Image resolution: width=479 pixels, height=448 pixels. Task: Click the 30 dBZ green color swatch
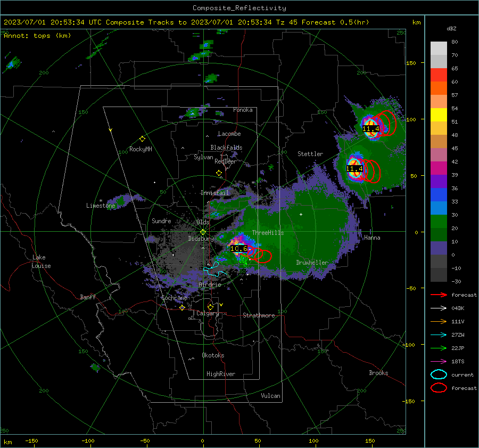click(x=439, y=222)
